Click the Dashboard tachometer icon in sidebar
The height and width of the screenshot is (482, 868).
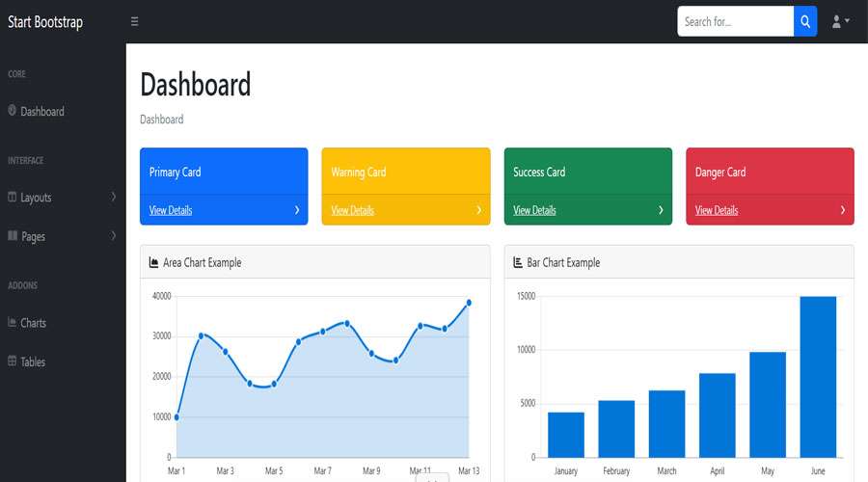coord(12,110)
